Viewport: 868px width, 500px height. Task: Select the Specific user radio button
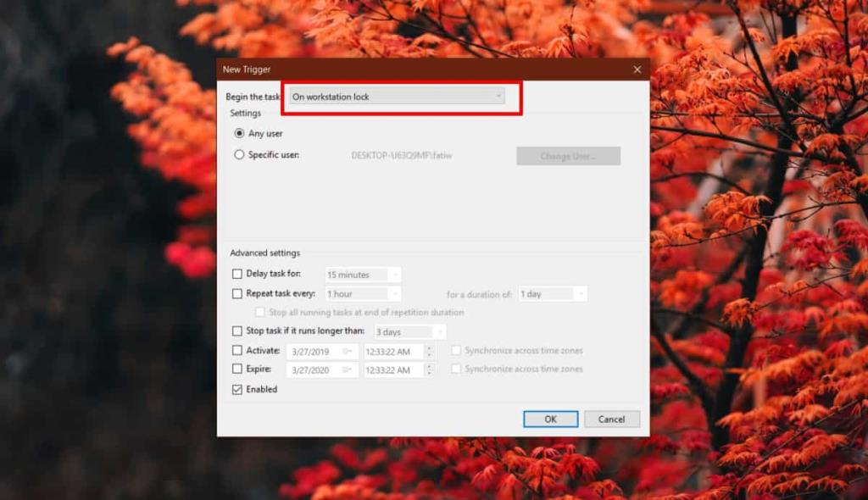(242, 155)
